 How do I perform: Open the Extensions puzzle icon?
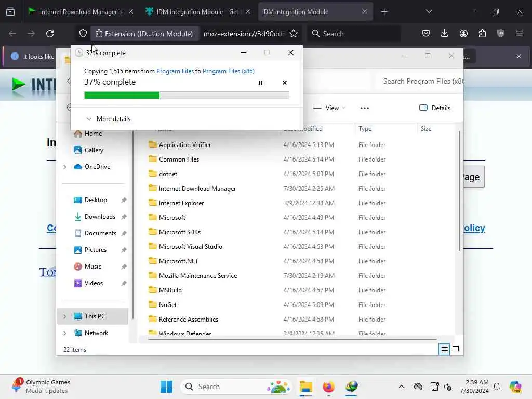pos(482,34)
